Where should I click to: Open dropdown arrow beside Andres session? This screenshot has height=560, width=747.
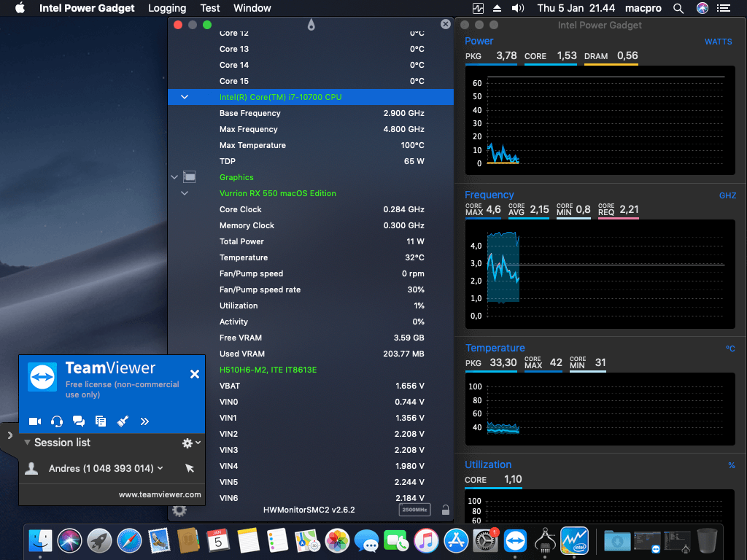[160, 469]
